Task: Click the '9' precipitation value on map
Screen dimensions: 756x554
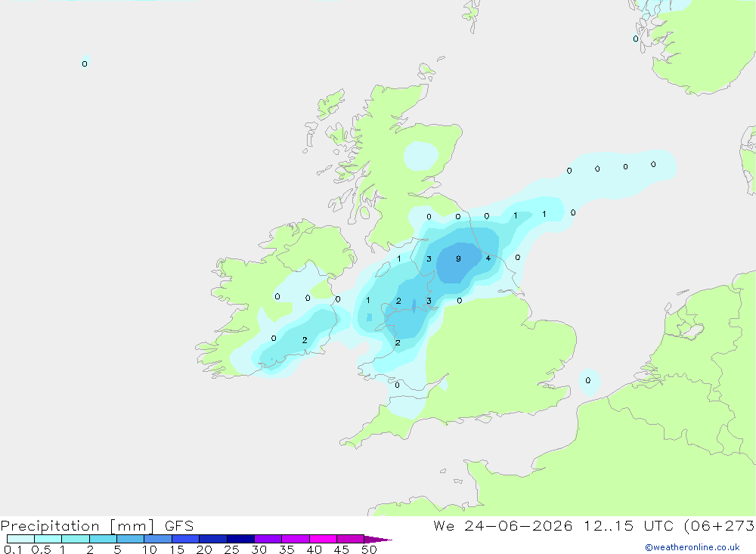Action: click(458, 259)
